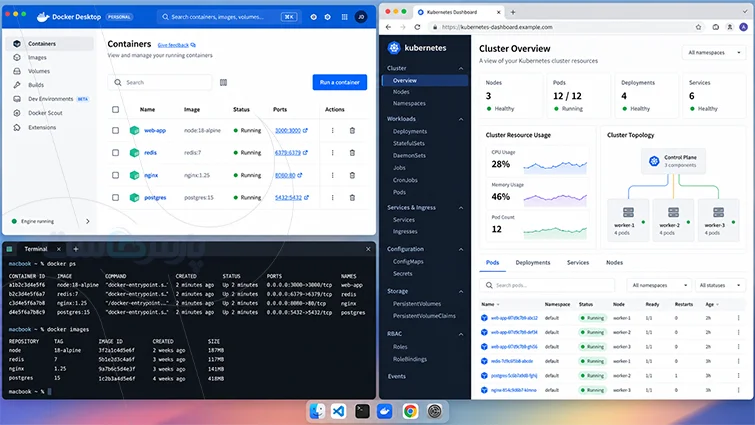Collapse the Services & Ingress section chevron
Screen dimensions: 755x425
[x=461, y=207]
